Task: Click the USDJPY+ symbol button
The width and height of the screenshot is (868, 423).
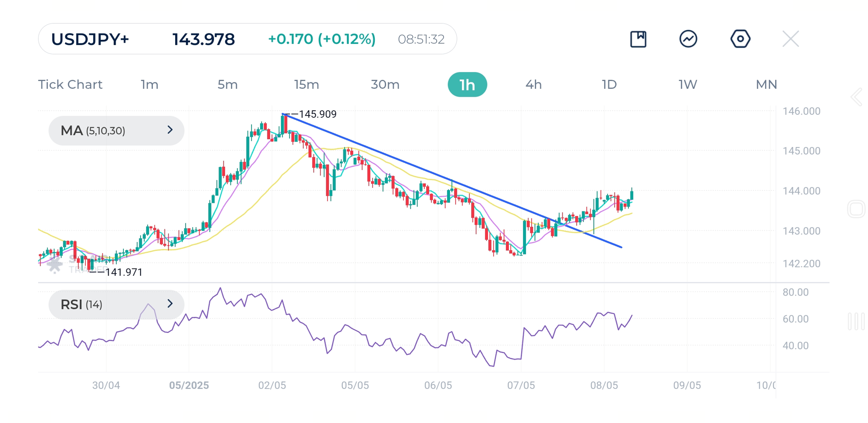Action: (x=91, y=39)
